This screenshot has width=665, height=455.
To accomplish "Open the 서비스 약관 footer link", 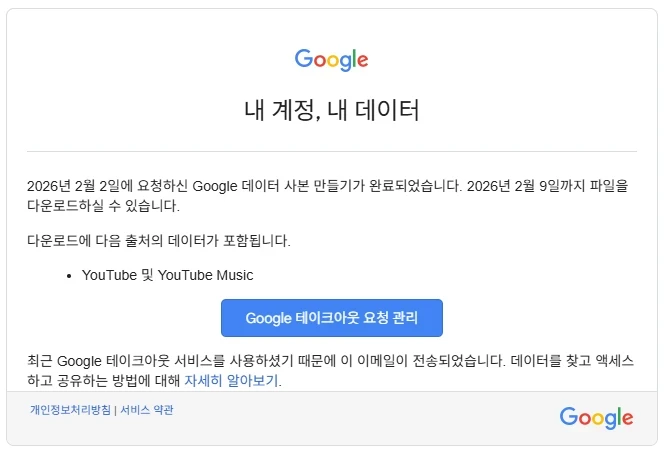I will [146, 410].
